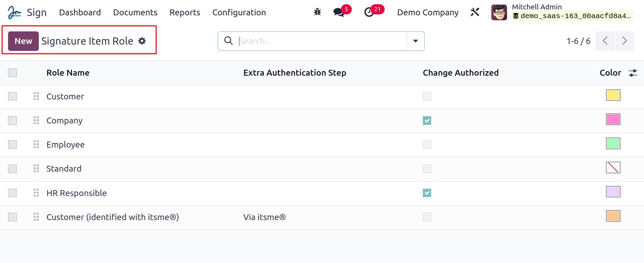
Task: Click the Sign app logo icon
Action: pyautogui.click(x=14, y=13)
